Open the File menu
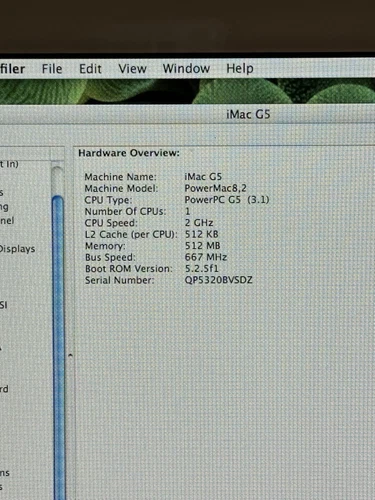 click(52, 69)
